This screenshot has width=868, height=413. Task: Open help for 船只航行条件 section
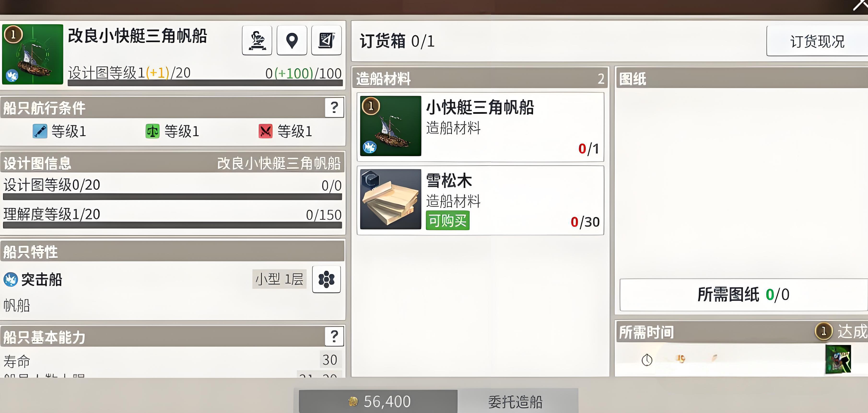334,107
